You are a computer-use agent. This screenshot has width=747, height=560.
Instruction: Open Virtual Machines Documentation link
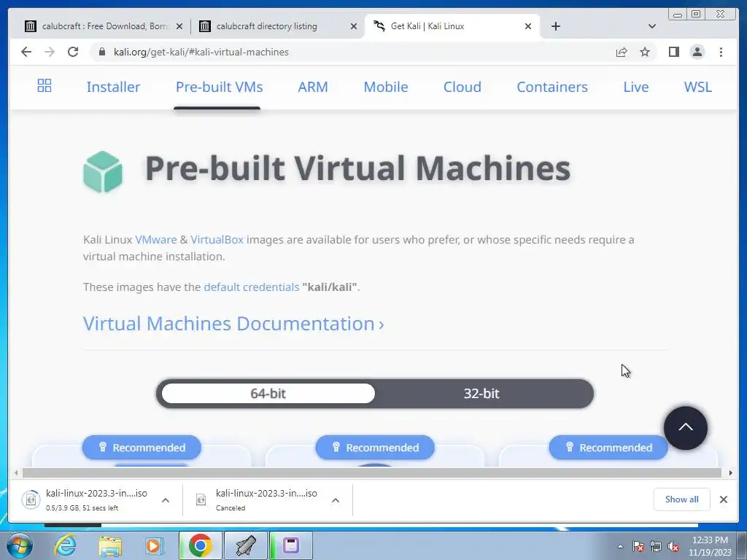click(233, 324)
